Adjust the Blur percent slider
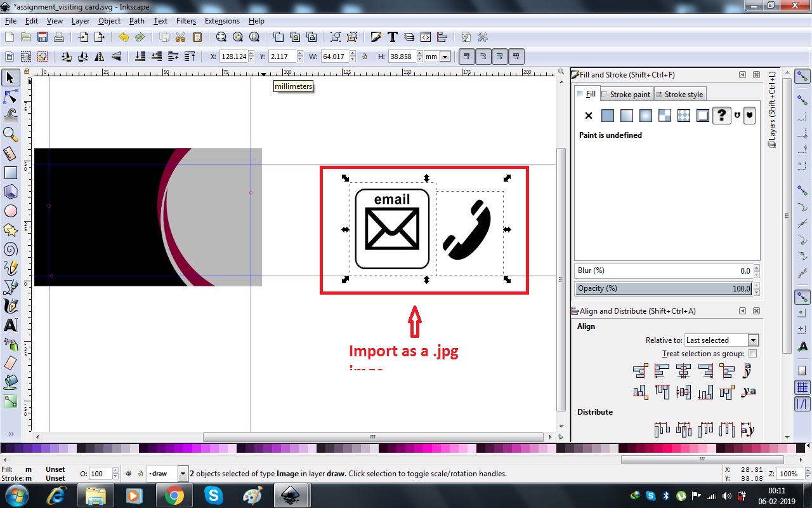Image resolution: width=812 pixels, height=508 pixels. (x=664, y=271)
